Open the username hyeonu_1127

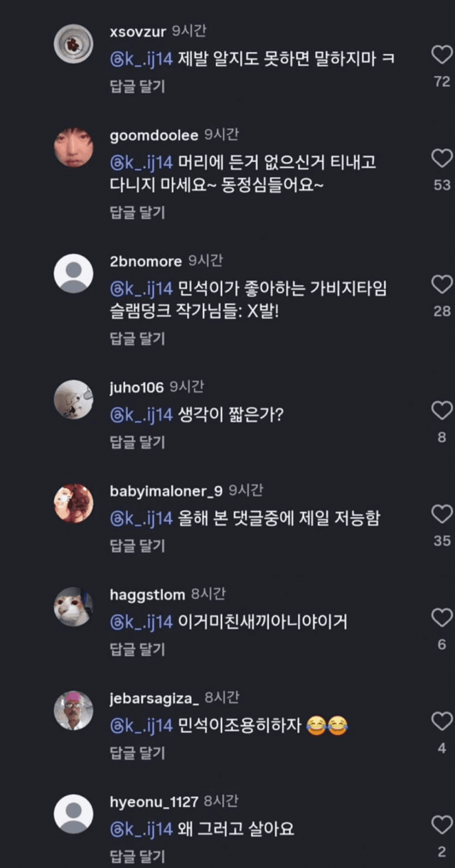click(x=154, y=802)
